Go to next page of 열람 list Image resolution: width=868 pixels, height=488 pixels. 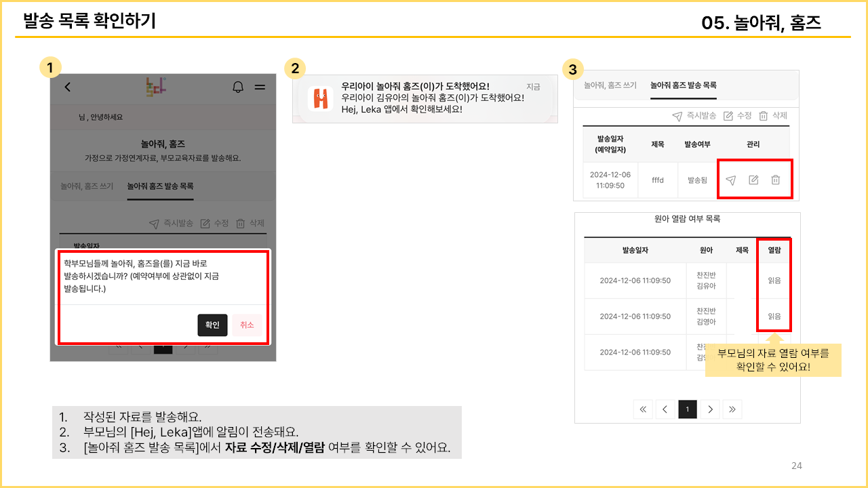(710, 409)
